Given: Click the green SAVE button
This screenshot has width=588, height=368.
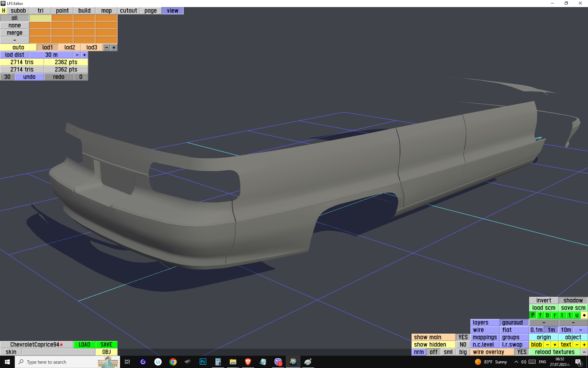Looking at the screenshot, I should point(106,345).
